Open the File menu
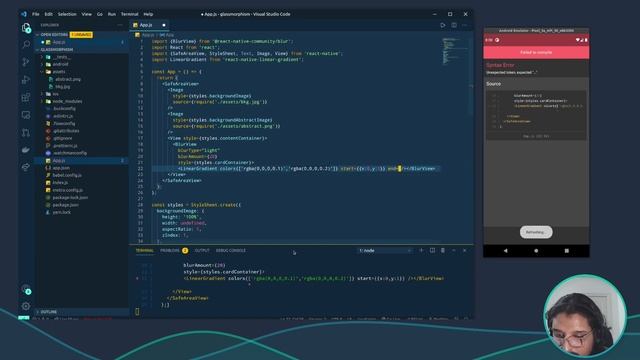The width and height of the screenshot is (640, 360). [36, 14]
